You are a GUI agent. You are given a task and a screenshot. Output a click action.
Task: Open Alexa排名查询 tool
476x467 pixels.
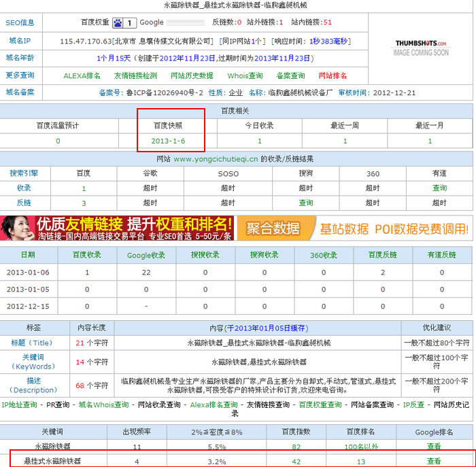click(x=214, y=404)
